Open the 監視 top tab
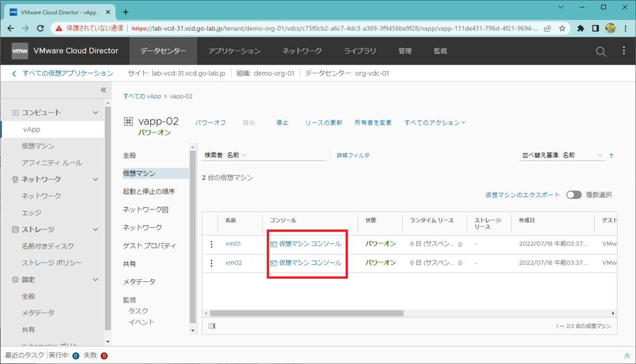 pyautogui.click(x=440, y=51)
